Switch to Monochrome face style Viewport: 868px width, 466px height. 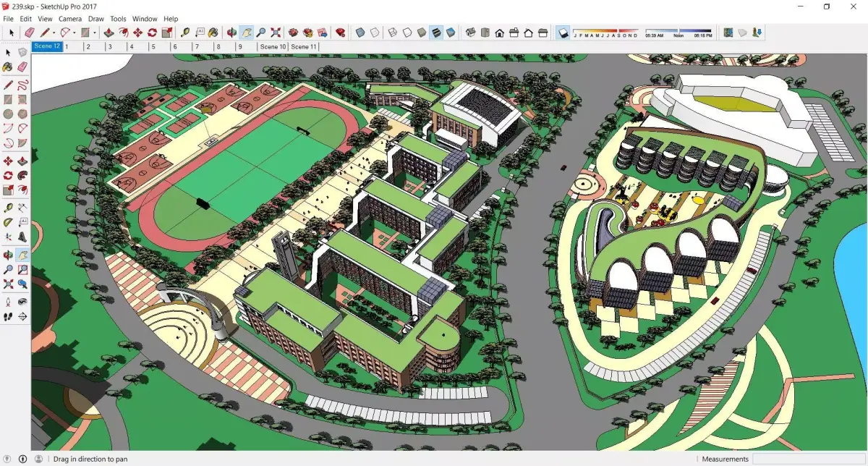coord(451,33)
